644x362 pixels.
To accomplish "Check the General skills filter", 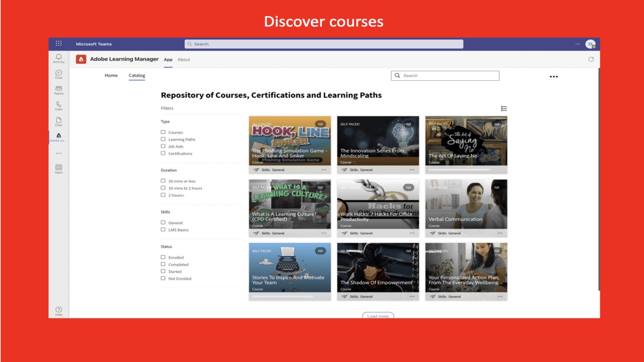I will point(163,222).
